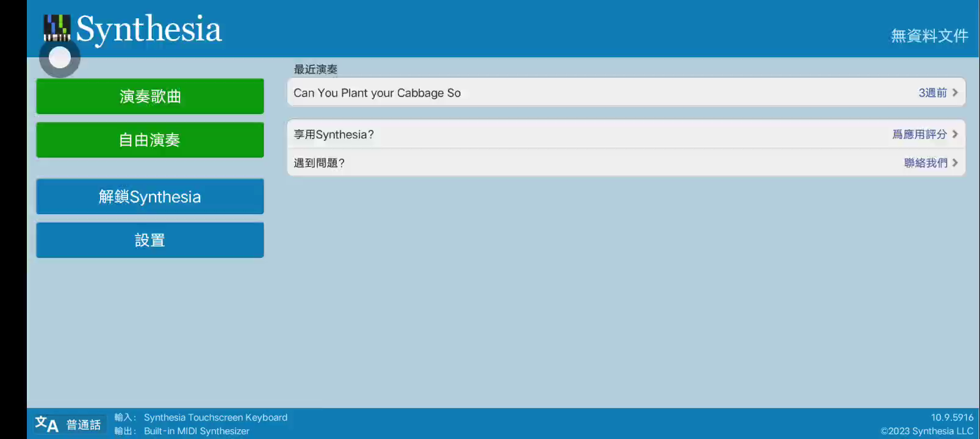Change the 普通話 language selection
Screen dimensions: 980x439
click(84, 425)
